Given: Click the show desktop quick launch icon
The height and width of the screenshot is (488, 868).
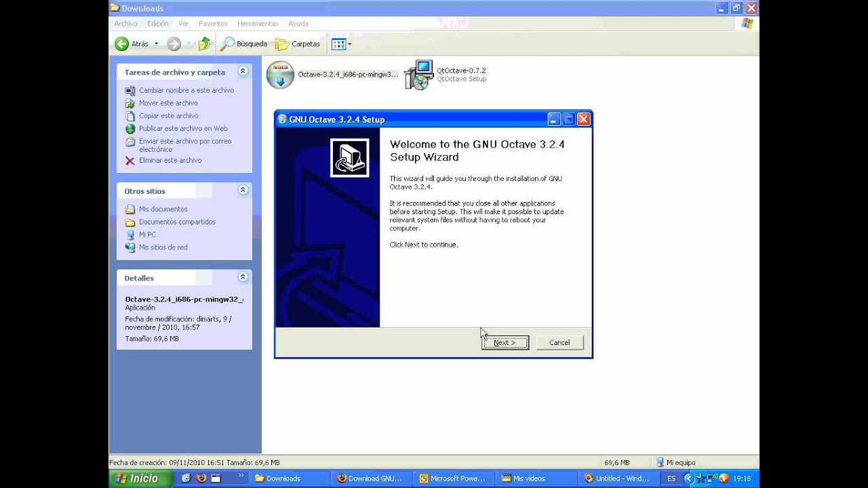Looking at the screenshot, I should click(x=216, y=479).
